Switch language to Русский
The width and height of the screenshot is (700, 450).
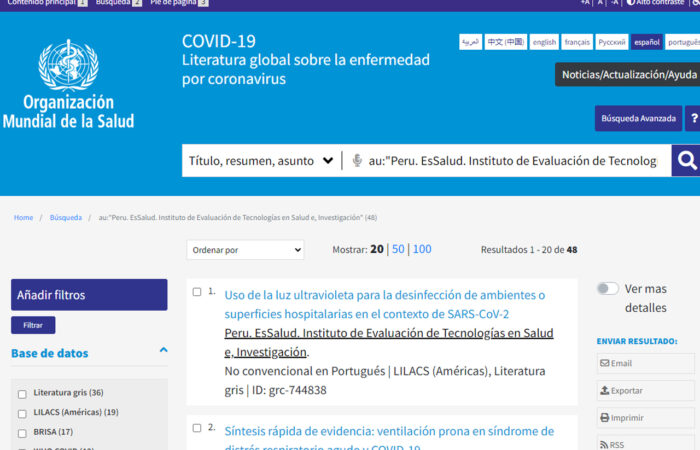click(x=612, y=42)
